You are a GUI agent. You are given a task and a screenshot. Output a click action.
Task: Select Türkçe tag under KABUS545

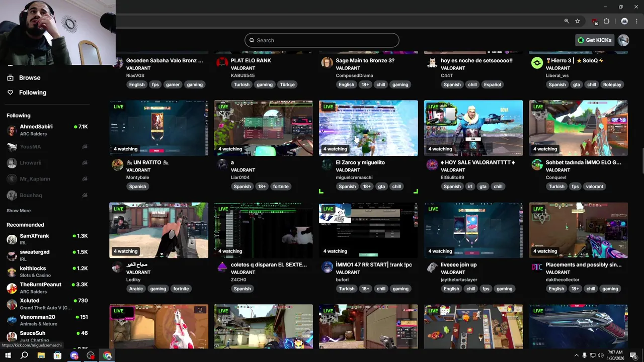coord(287,84)
